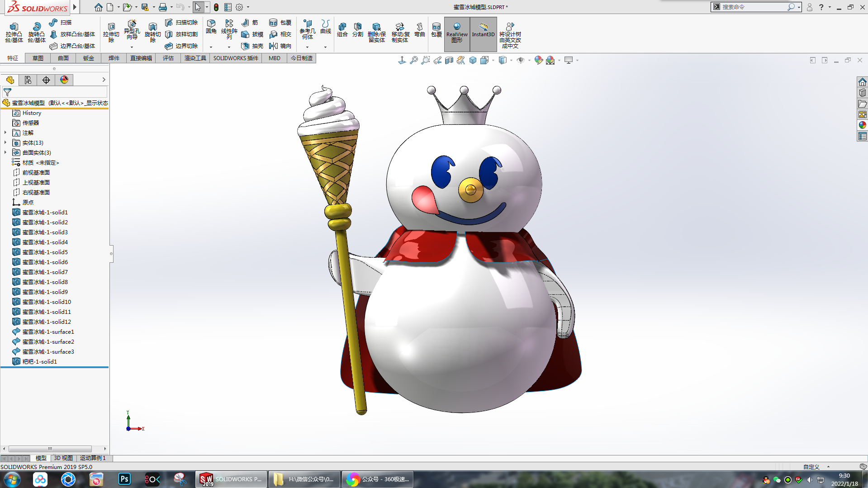
Task: Click the 镜向 mirror tool
Action: pos(280,46)
